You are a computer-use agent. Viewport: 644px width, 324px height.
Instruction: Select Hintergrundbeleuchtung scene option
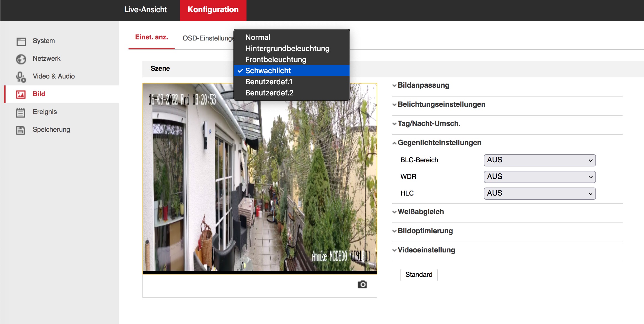tap(287, 49)
